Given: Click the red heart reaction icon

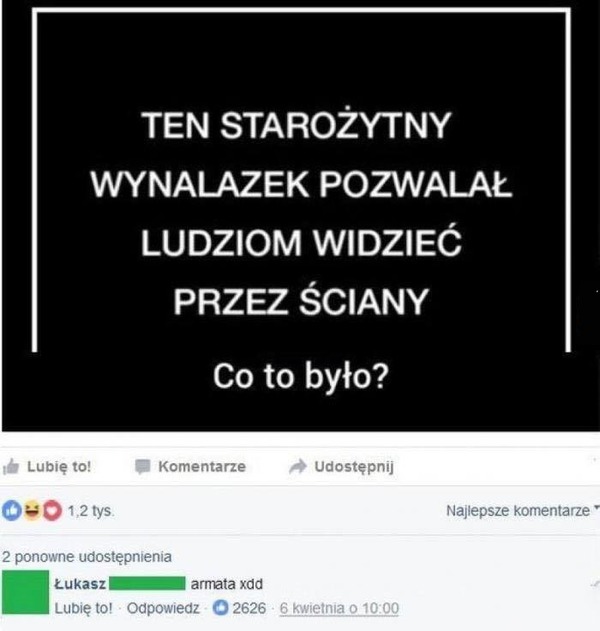Looking at the screenshot, I should 52,511.
